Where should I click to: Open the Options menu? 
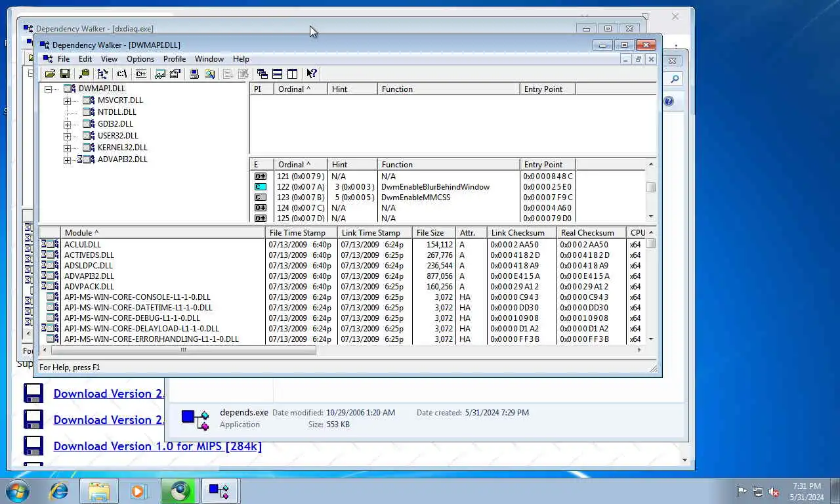click(140, 59)
